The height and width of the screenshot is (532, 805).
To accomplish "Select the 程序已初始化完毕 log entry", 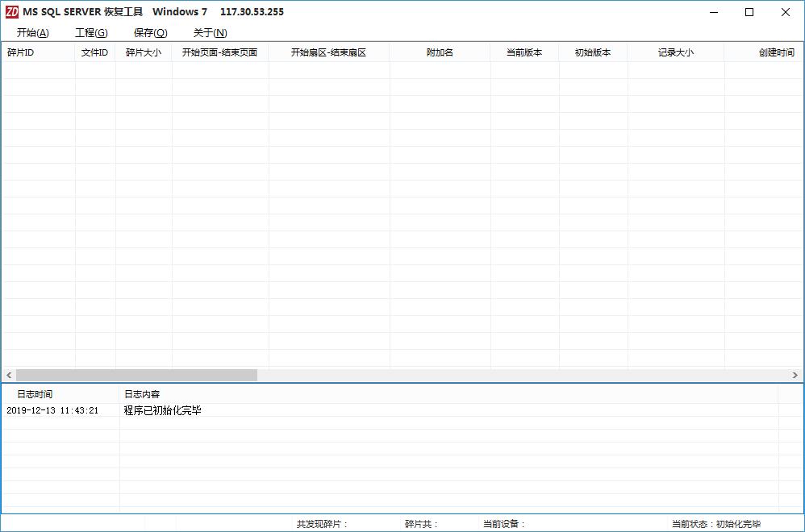I will (x=162, y=410).
